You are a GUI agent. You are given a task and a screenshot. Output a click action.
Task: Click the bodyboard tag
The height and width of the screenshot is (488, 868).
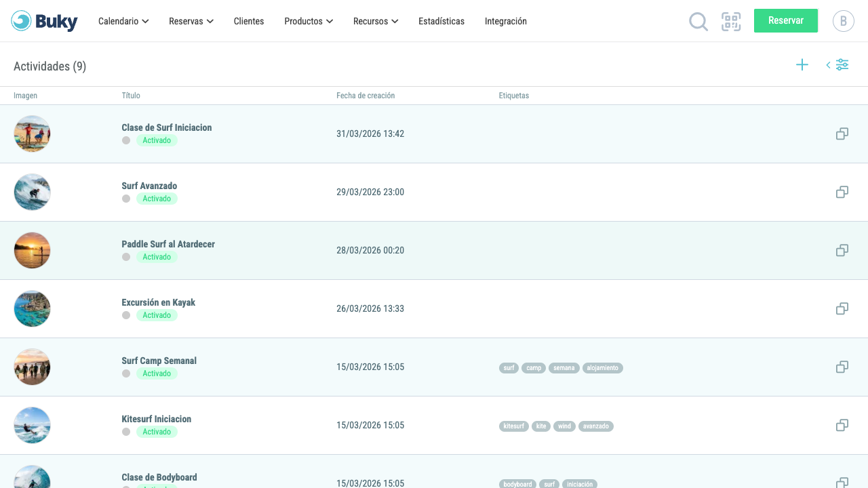[517, 484]
